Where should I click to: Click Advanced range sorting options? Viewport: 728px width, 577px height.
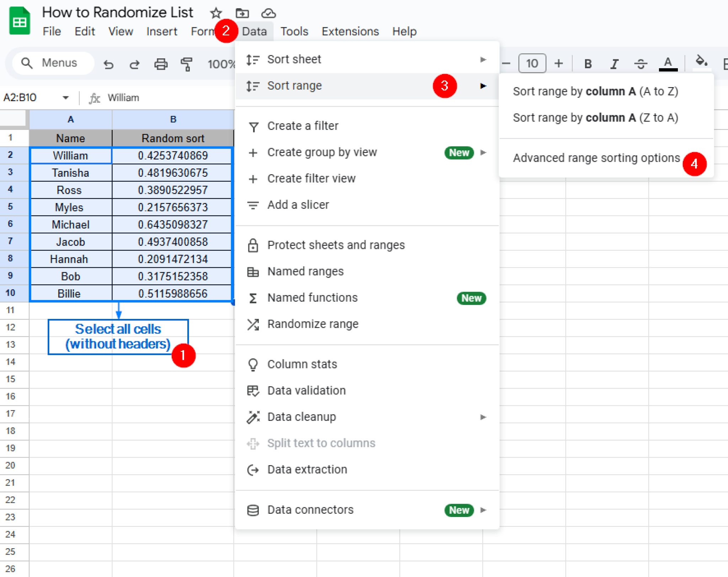click(596, 158)
